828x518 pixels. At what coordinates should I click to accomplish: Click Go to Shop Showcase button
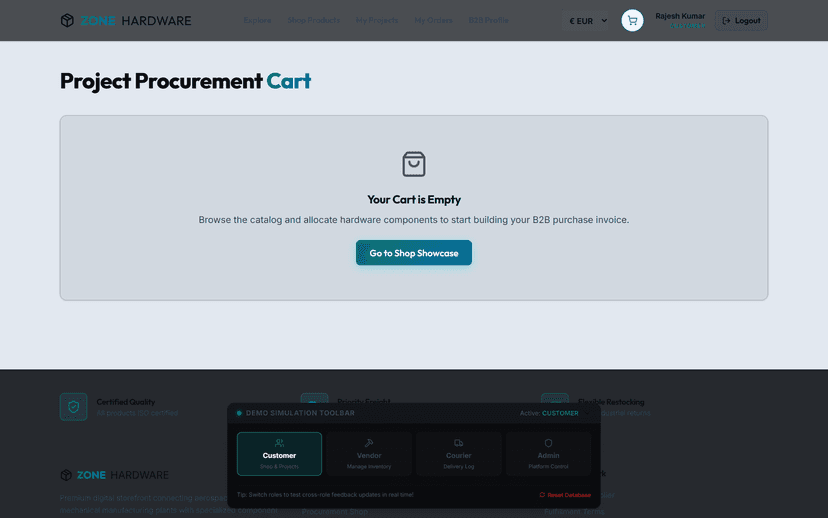[414, 253]
